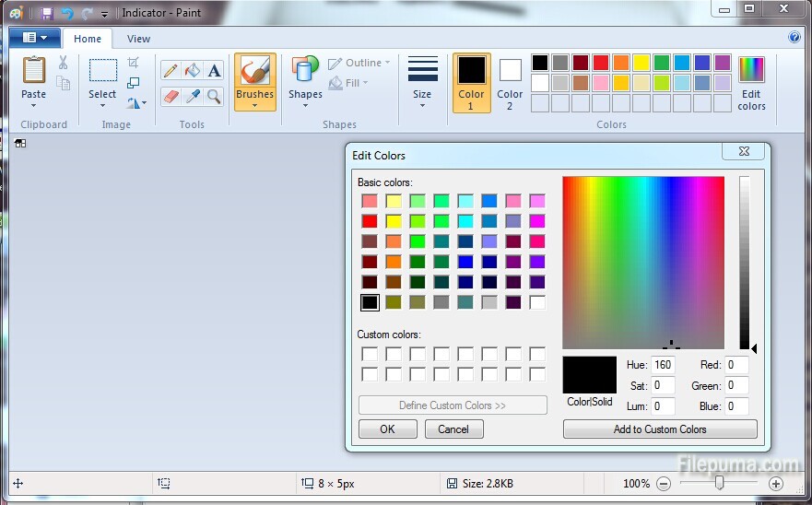
Task: Click the Hue input field
Action: [x=663, y=365]
